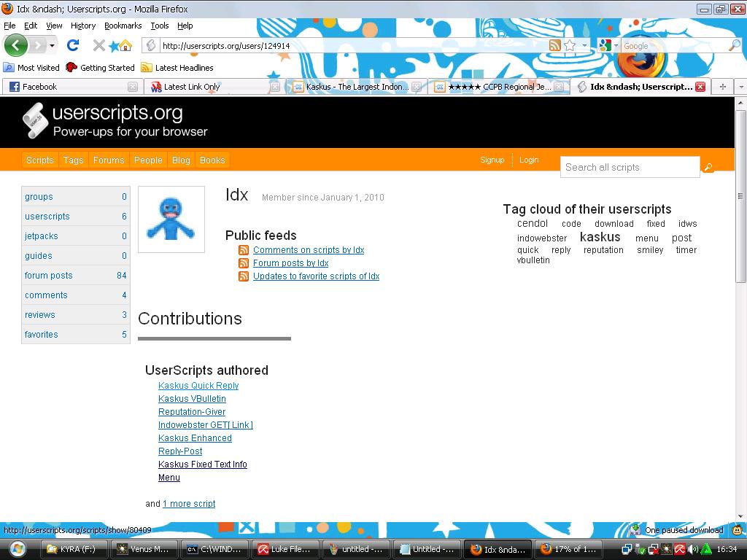Bookmark this page with the star icon
This screenshot has width=747, height=560.
(570, 45)
